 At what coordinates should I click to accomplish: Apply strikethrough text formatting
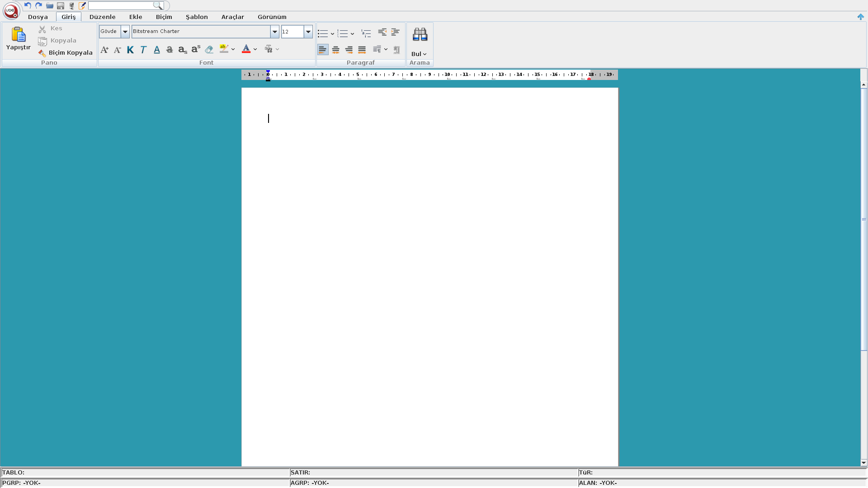(170, 50)
